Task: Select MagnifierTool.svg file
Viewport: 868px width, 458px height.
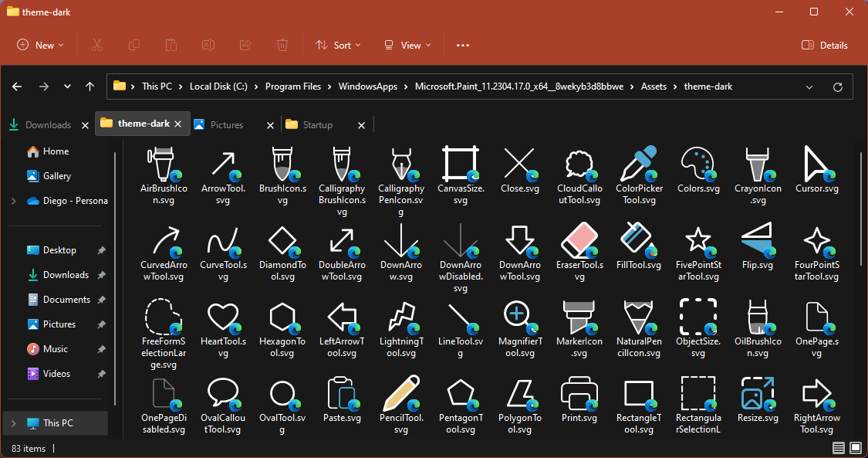Action: 520,329
